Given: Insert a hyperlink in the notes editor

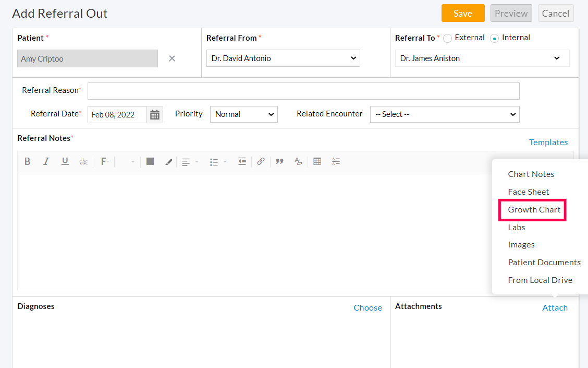Looking at the screenshot, I should tap(261, 161).
